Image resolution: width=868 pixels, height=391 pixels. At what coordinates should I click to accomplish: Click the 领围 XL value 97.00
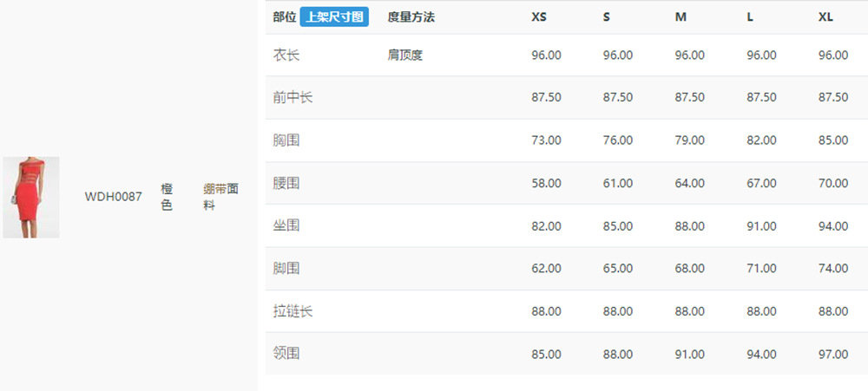833,354
